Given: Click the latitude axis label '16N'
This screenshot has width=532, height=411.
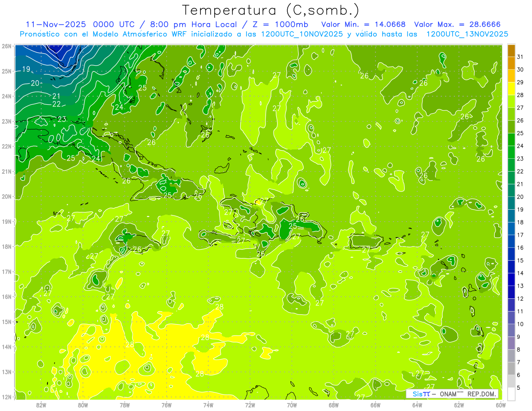Looking at the screenshot, I should pyautogui.click(x=6, y=297).
